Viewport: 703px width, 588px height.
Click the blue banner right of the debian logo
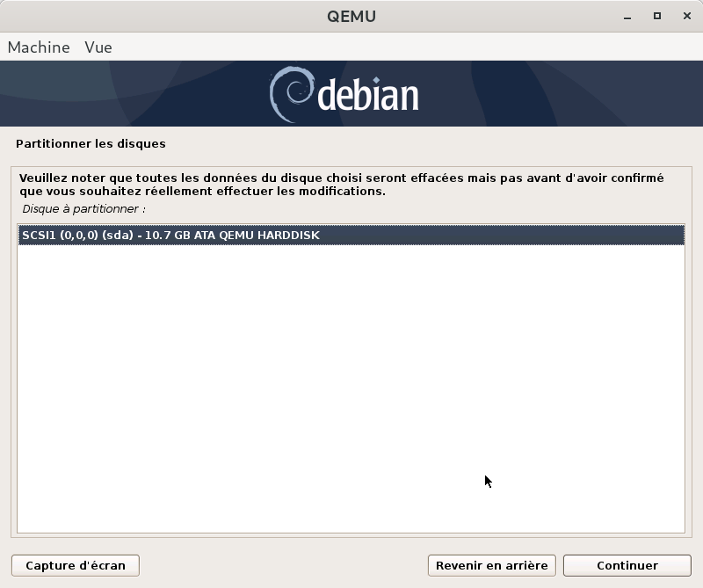pos(562,93)
